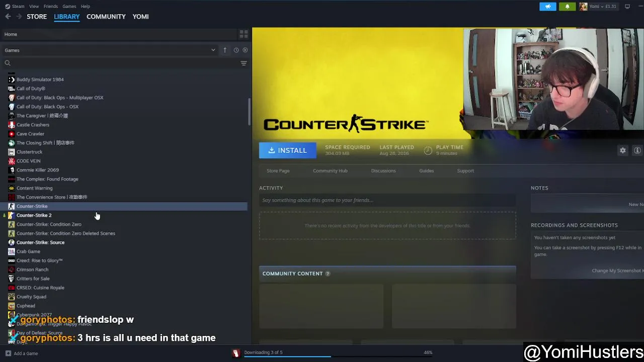The image size is (644, 362).
Task: Click the activity say something input field
Action: [x=387, y=200]
